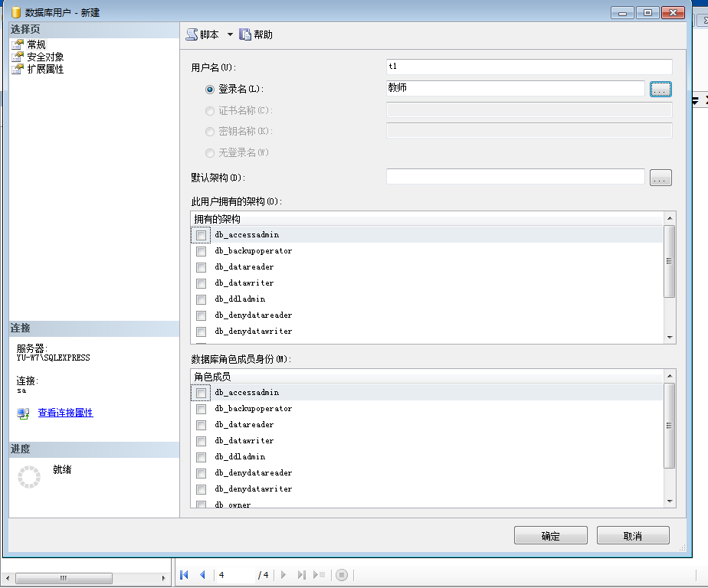Click the 角色成员 column header
708x588 pixels.
coord(427,377)
